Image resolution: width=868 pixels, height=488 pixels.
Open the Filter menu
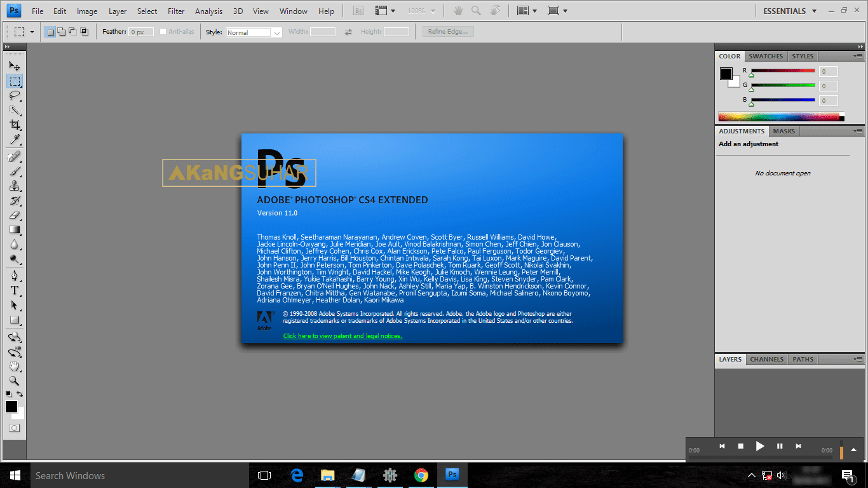point(176,11)
